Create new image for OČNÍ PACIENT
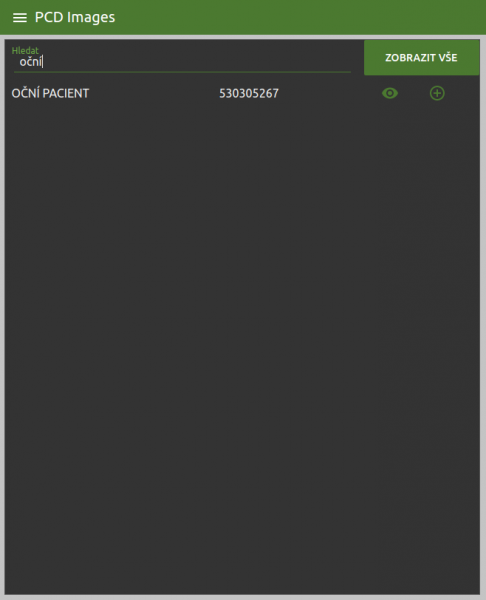This screenshot has height=600, width=486. pyautogui.click(x=437, y=93)
